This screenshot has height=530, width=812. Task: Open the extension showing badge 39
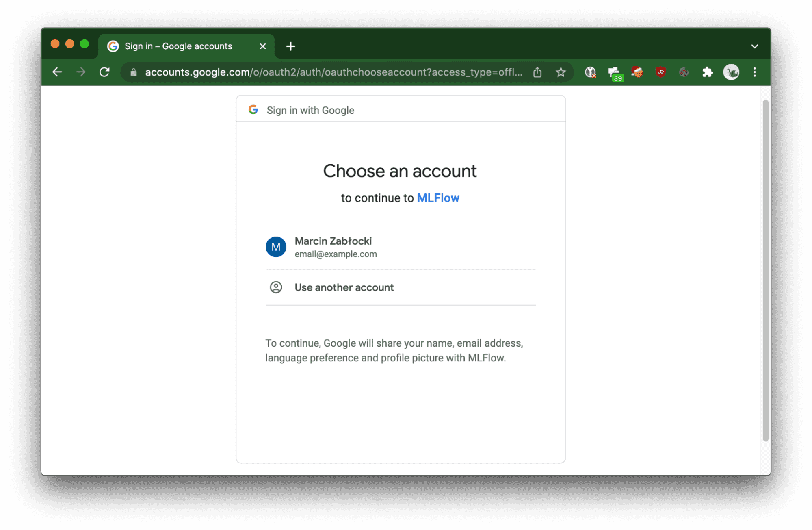pyautogui.click(x=615, y=74)
